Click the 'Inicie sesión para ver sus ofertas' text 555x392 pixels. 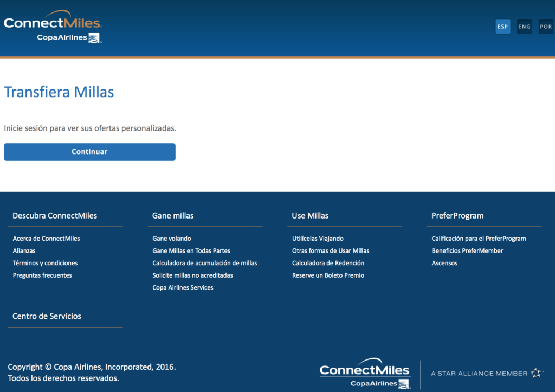click(90, 128)
